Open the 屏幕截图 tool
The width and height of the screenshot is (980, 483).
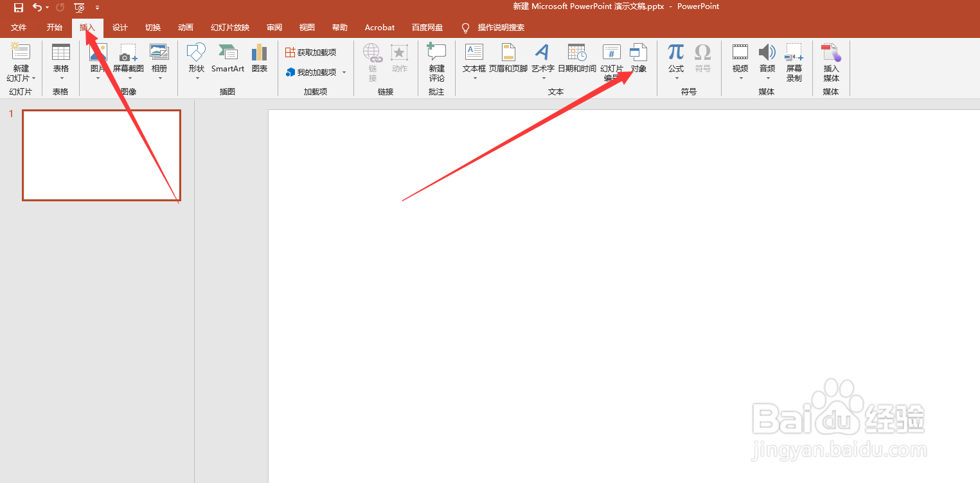pos(129,62)
